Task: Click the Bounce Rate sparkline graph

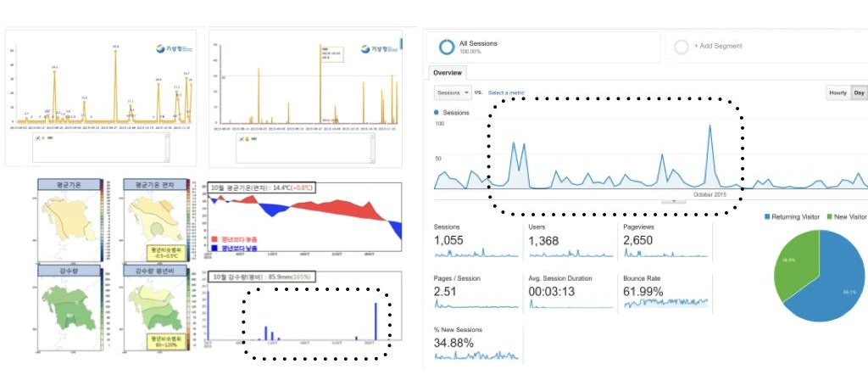Action: 666,302
